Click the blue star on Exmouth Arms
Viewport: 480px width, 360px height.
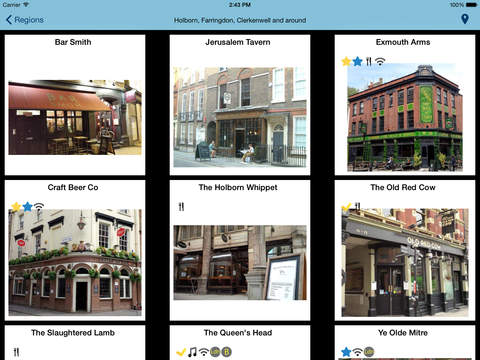pos(357,61)
